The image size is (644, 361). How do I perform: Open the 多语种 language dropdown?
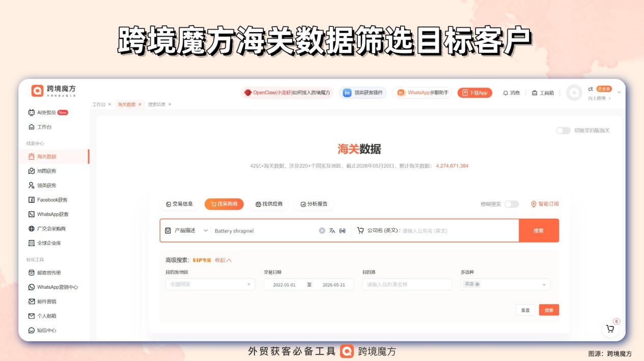(x=505, y=284)
